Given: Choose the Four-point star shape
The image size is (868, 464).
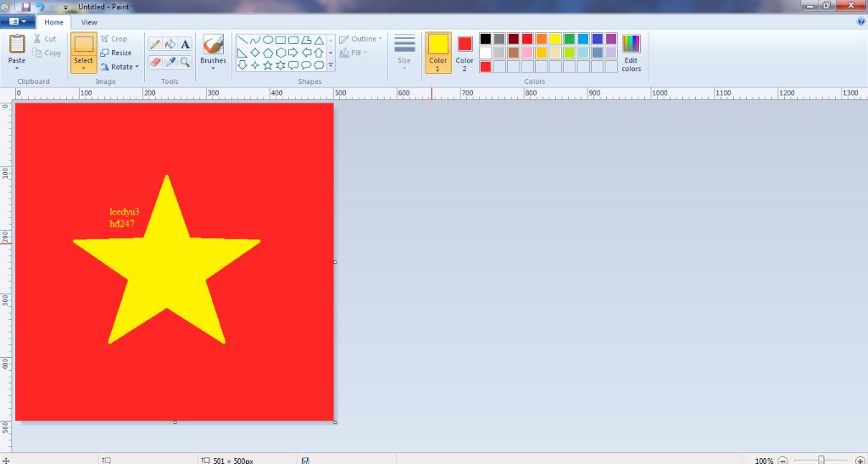Looking at the screenshot, I should click(x=255, y=65).
